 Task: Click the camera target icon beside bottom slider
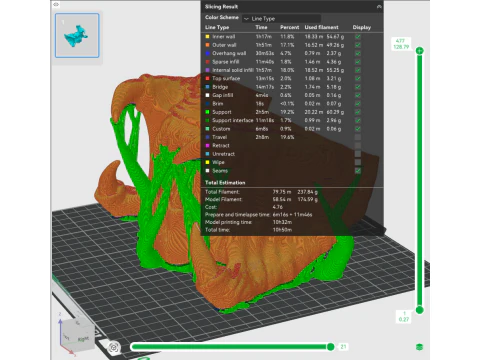click(114, 348)
